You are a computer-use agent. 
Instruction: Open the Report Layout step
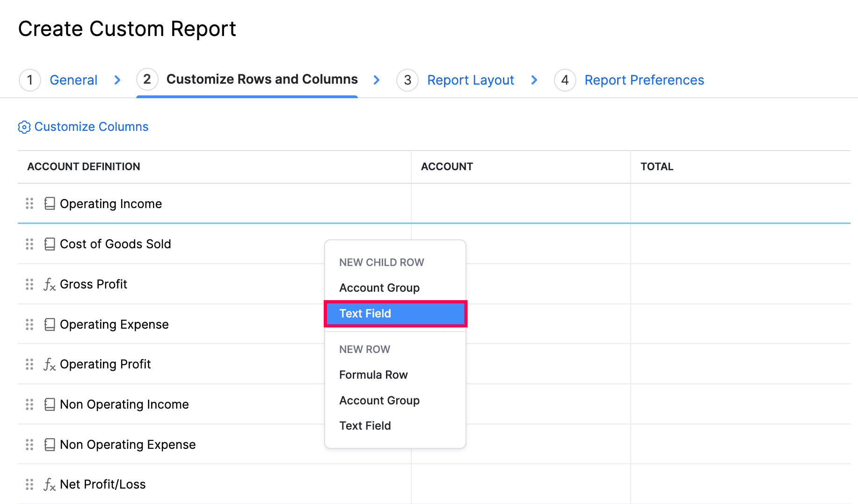[470, 80]
